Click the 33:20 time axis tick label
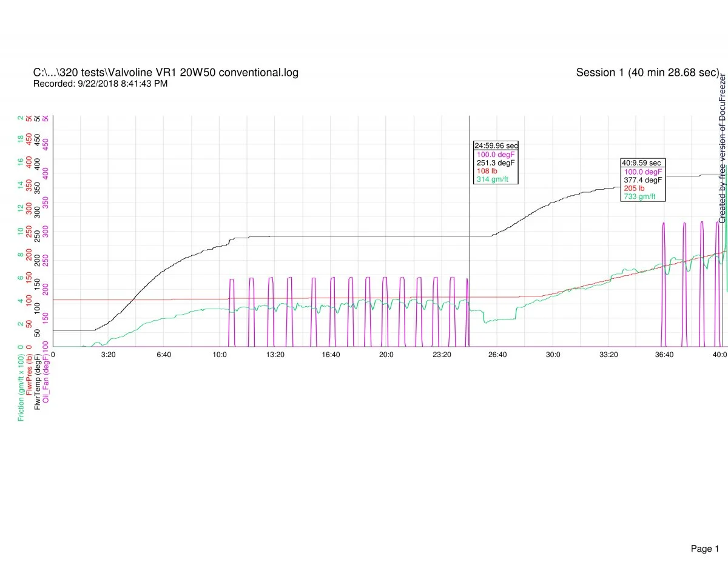728x562 pixels. 608,354
